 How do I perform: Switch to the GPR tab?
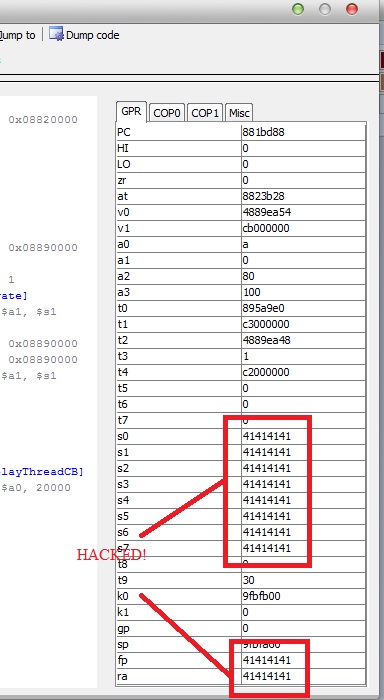point(131,112)
